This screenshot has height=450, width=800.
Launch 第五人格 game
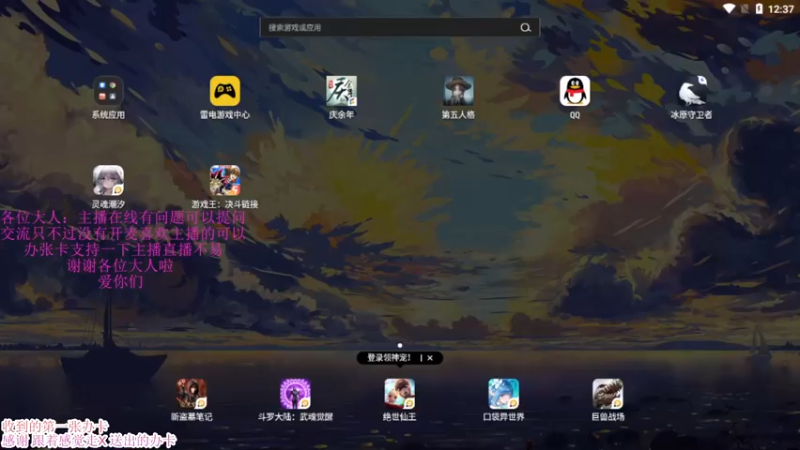coord(458,92)
